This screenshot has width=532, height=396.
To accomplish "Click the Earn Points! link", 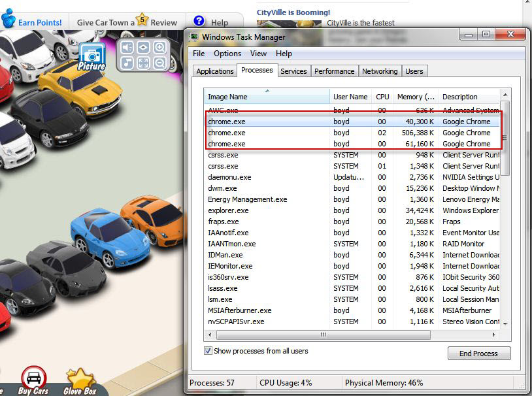I will click(x=40, y=23).
